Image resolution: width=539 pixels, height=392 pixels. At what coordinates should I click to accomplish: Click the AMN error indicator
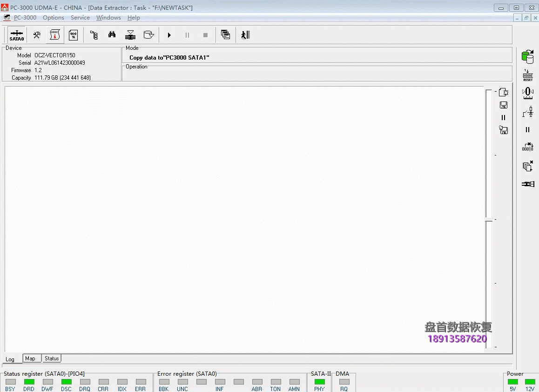294,382
